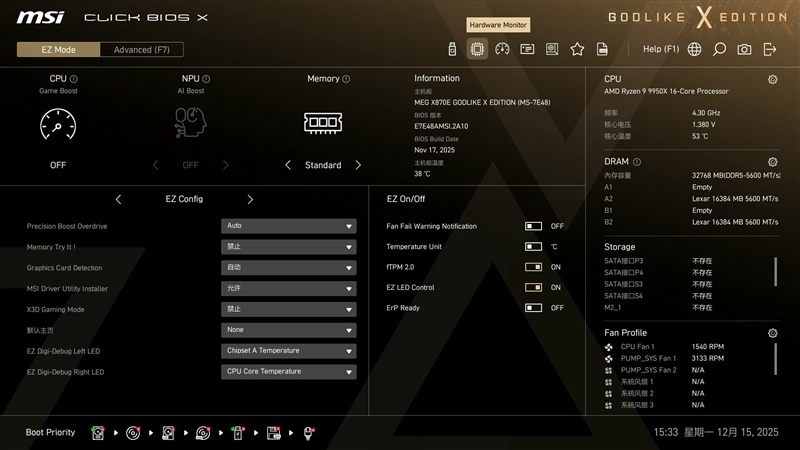The width and height of the screenshot is (800, 450).
Task: Change language with the globe icon
Action: [x=694, y=49]
